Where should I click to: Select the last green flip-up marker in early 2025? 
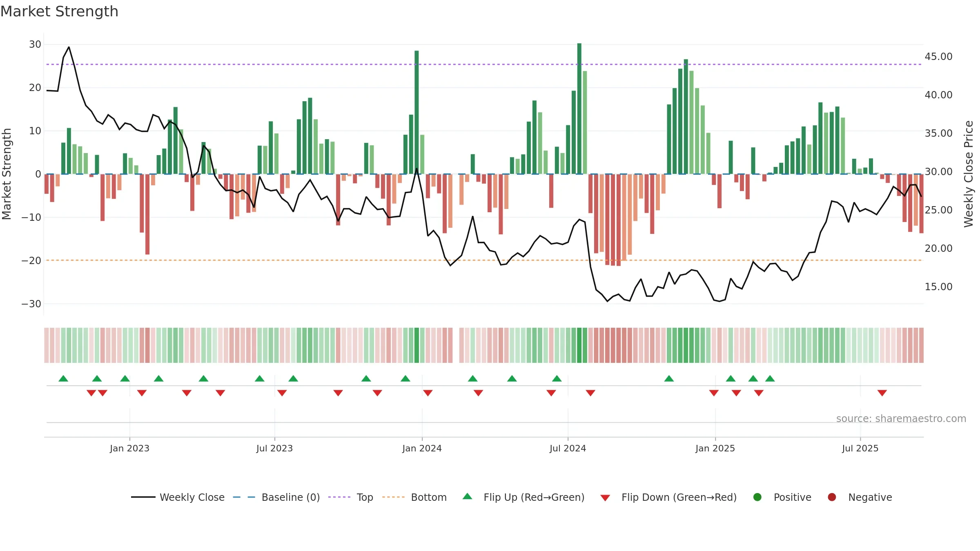click(x=770, y=378)
